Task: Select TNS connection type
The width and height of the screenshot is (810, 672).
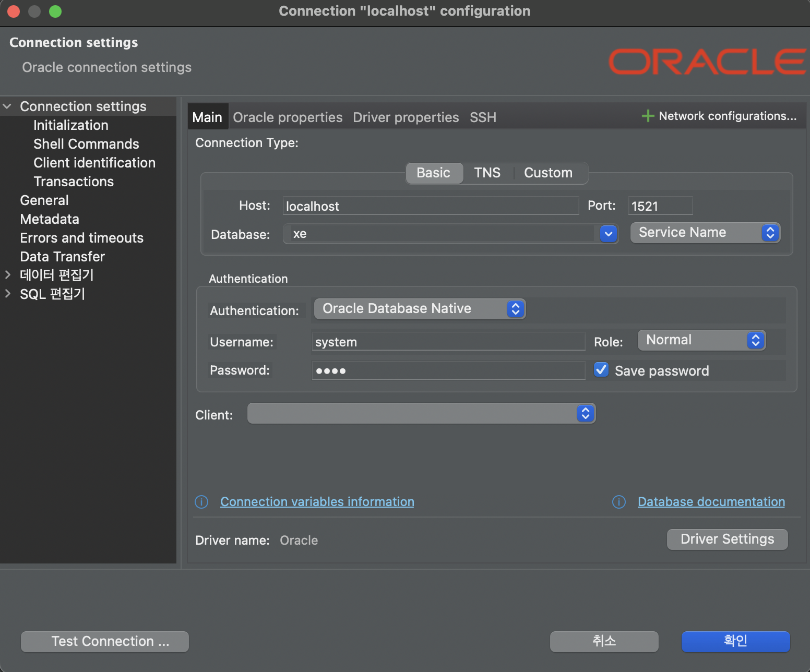Action: tap(487, 173)
